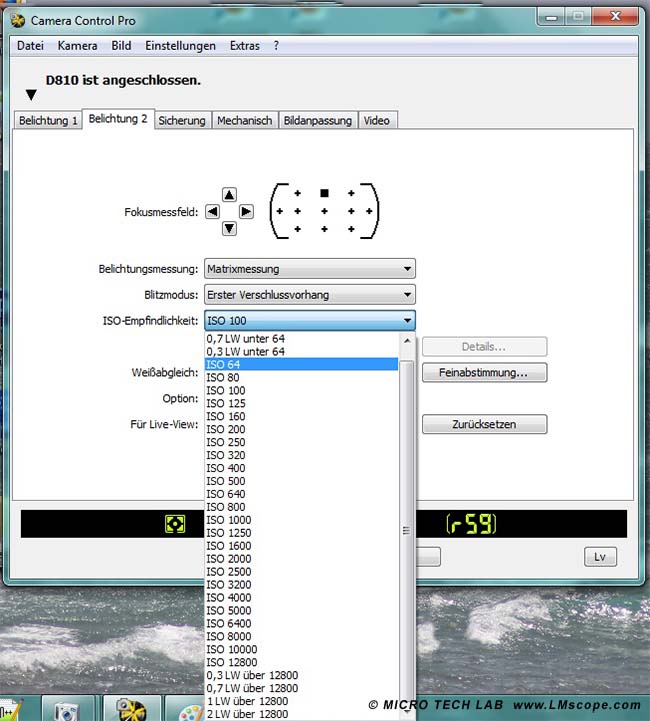The width and height of the screenshot is (650, 721).
Task: Open the ? help menu
Action: pos(276,46)
